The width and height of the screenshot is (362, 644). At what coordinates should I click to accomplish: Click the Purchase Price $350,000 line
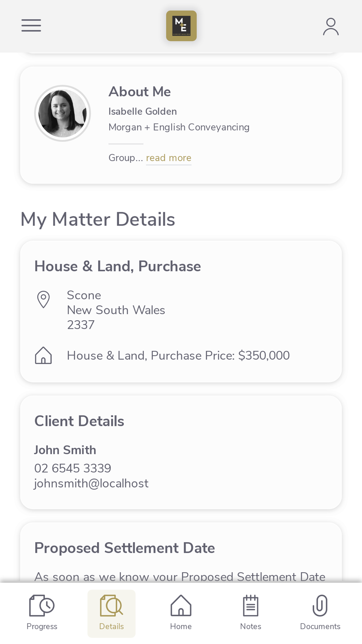coord(178,356)
